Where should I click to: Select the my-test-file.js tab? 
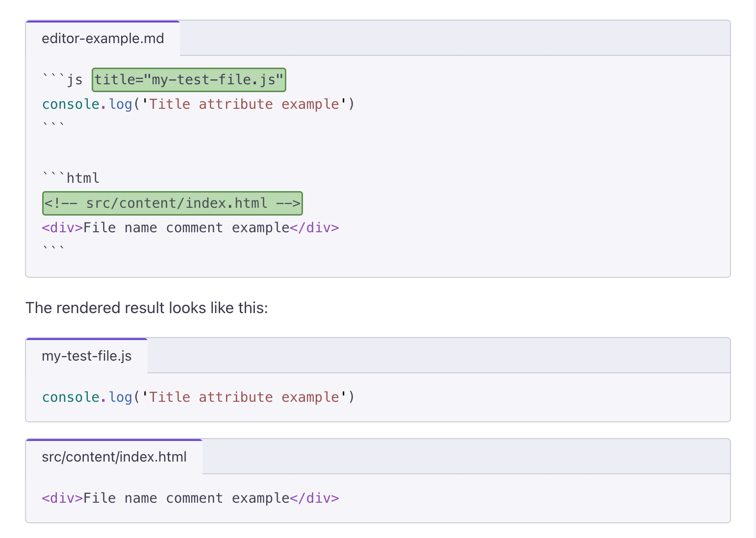point(87,356)
